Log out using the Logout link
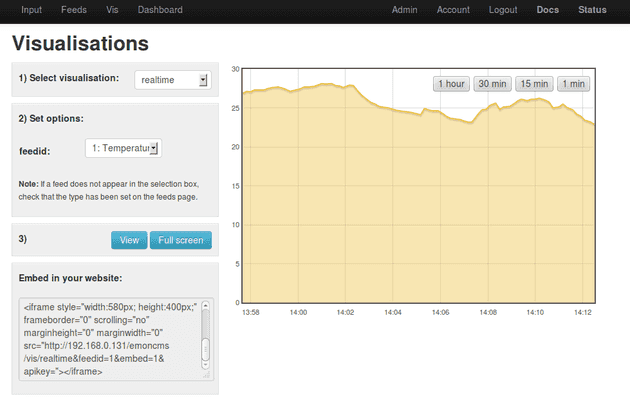Viewport: 630px width, 414px height. tap(503, 10)
